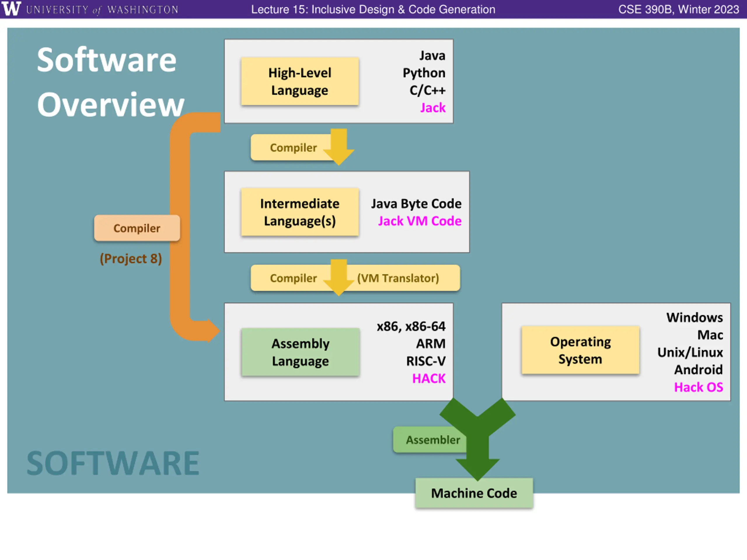Click the '(Project 8)' label
747x560 pixels.
coord(131,259)
